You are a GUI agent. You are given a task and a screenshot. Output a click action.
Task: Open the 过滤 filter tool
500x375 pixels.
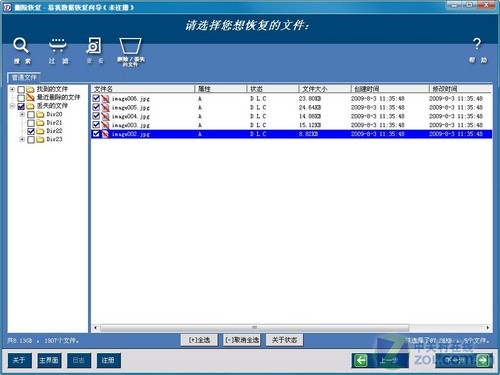(x=58, y=50)
